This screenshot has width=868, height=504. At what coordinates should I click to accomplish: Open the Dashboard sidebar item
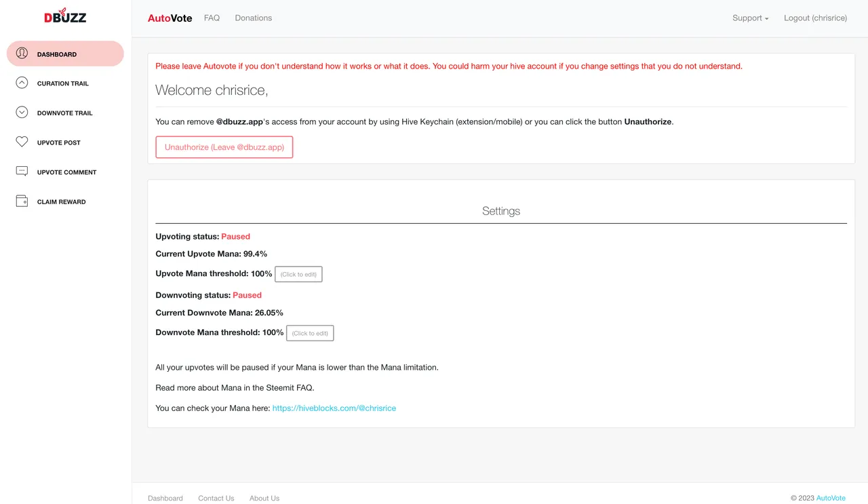point(65,54)
